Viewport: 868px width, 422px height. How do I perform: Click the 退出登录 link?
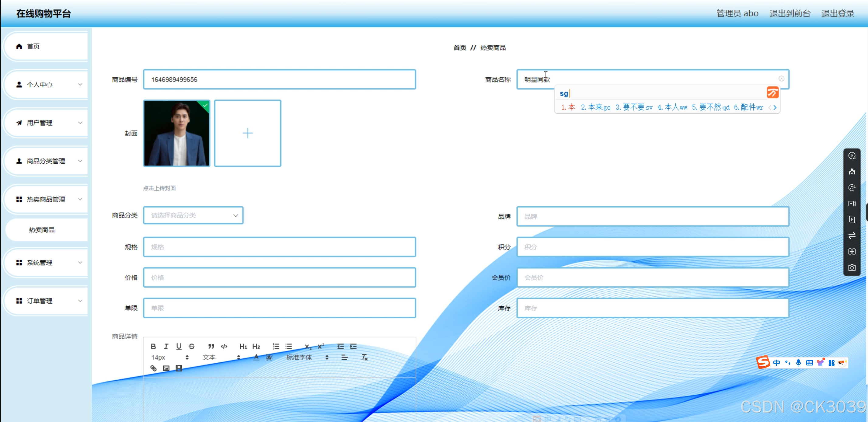837,13
